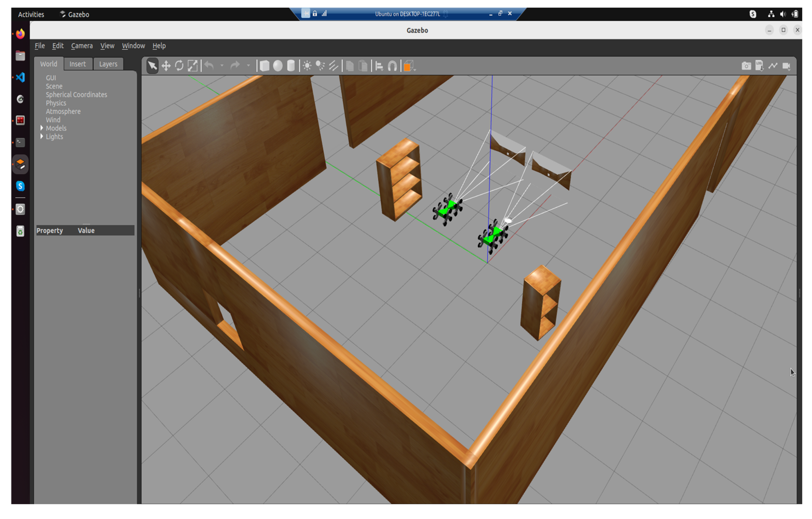Expand the Lights tree node
Screen dimensions: 812x519
[42, 136]
